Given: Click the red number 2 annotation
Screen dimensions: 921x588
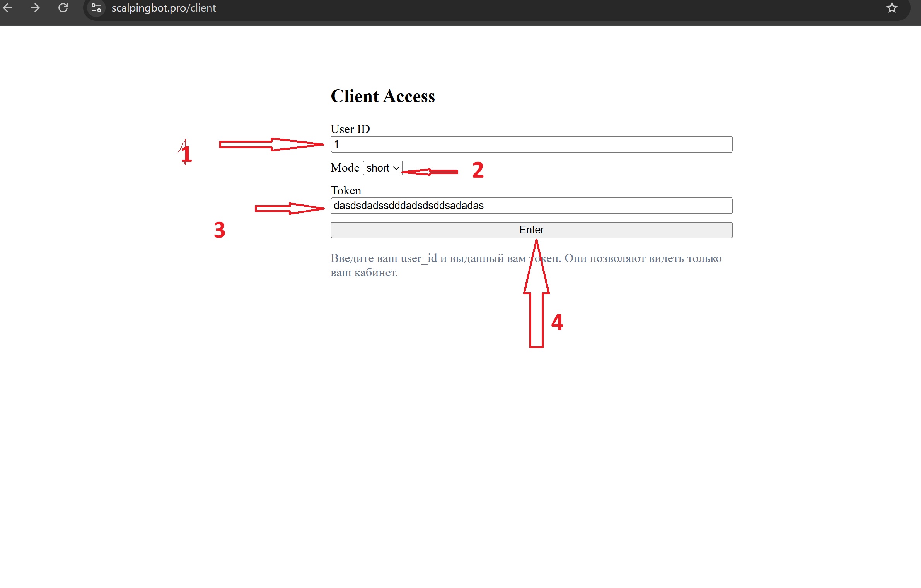Looking at the screenshot, I should click(x=478, y=170).
